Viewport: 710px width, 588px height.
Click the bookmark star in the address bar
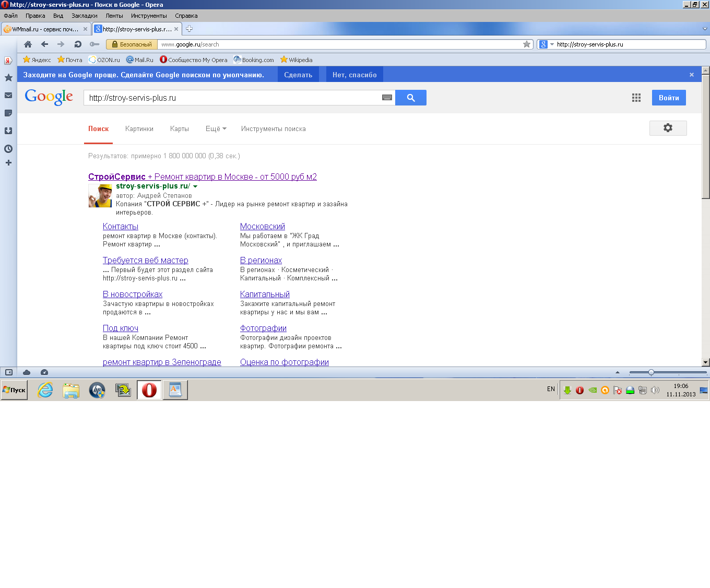[527, 44]
